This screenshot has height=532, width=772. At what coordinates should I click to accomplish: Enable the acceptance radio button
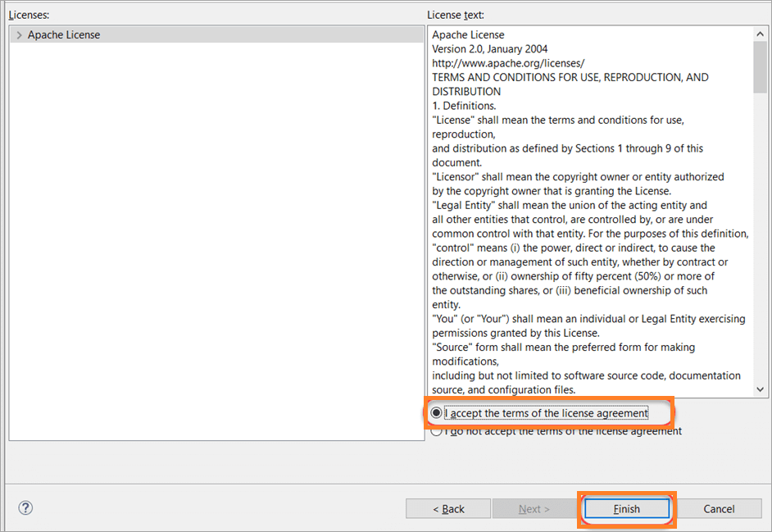436,412
